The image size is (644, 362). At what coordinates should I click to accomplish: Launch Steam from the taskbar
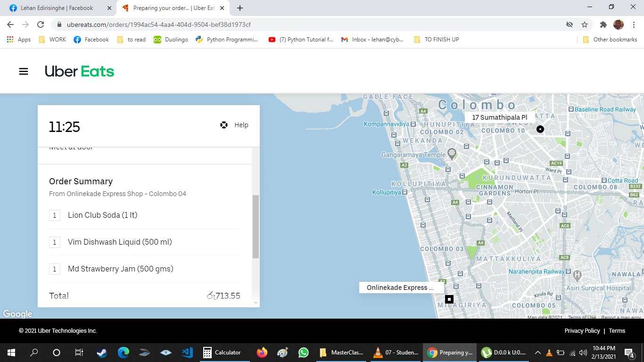pos(101,352)
